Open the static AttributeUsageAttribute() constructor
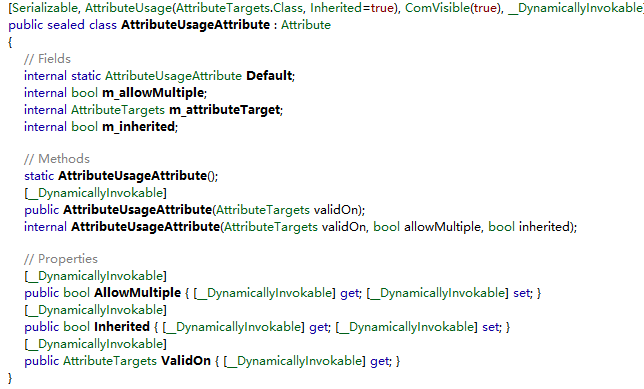 (x=133, y=176)
